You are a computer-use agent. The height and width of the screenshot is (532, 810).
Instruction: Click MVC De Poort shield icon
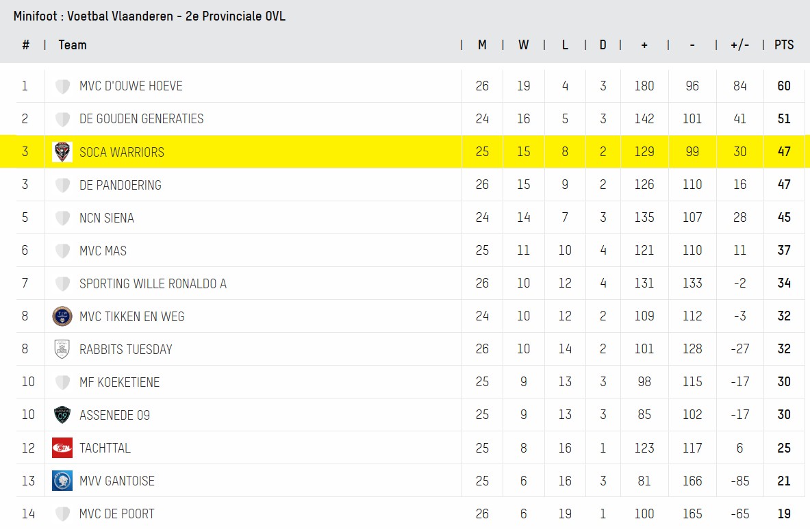tap(62, 514)
